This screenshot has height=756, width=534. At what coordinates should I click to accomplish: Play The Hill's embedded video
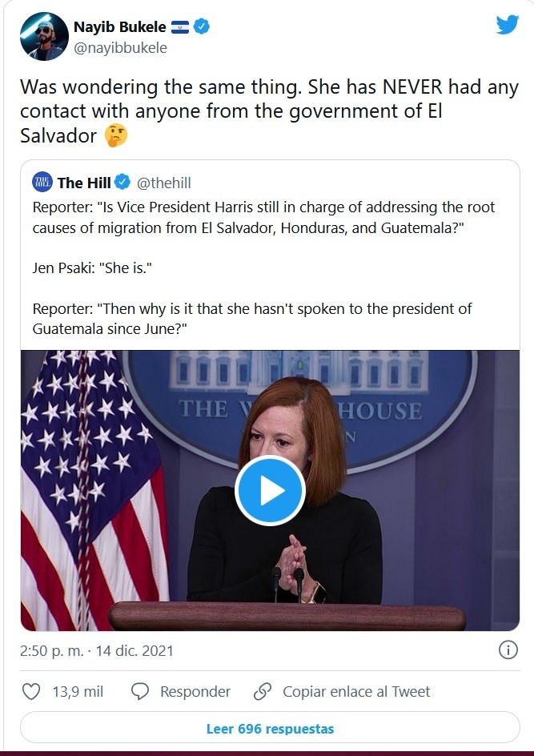(x=270, y=490)
